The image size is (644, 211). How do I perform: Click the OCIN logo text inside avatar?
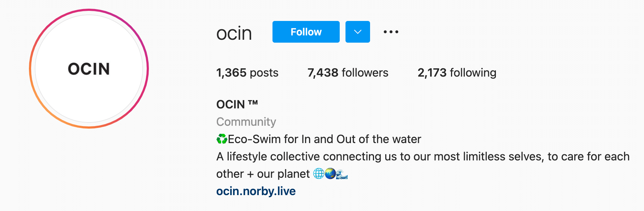pos(89,69)
